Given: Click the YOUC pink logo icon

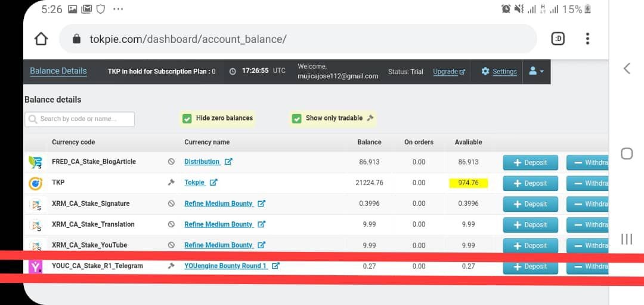Looking at the screenshot, I should pos(35,266).
